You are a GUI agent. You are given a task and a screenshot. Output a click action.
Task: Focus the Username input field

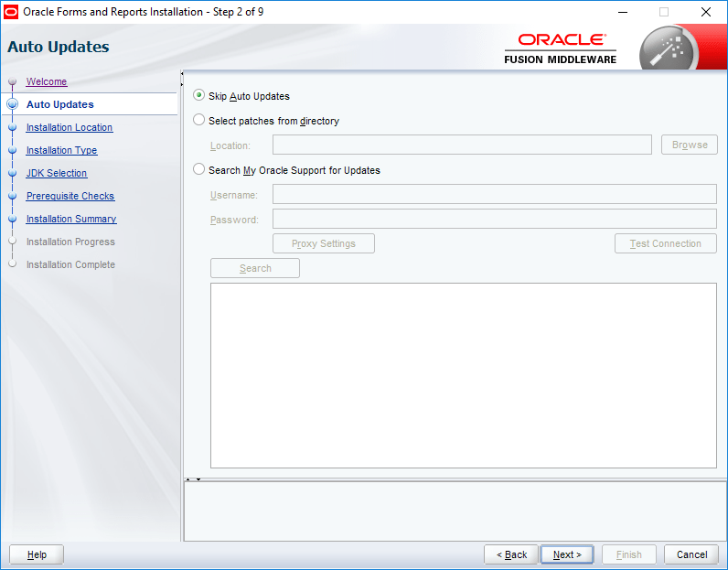[495, 194]
